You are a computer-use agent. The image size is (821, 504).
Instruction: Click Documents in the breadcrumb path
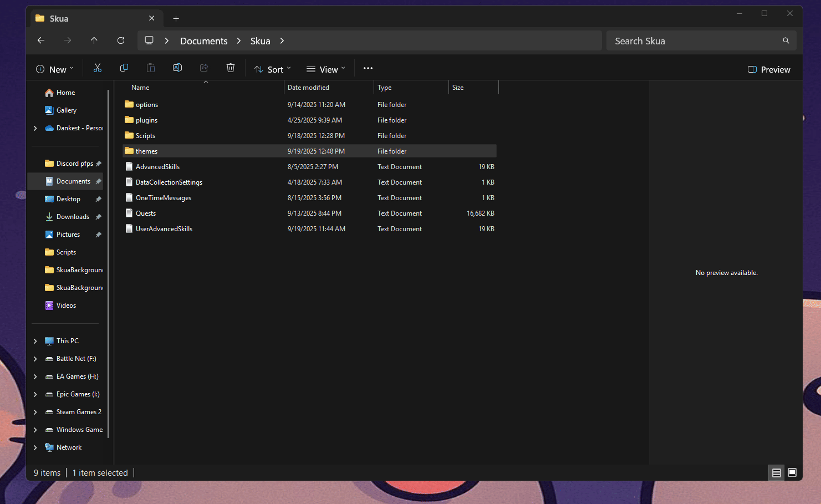(x=204, y=41)
